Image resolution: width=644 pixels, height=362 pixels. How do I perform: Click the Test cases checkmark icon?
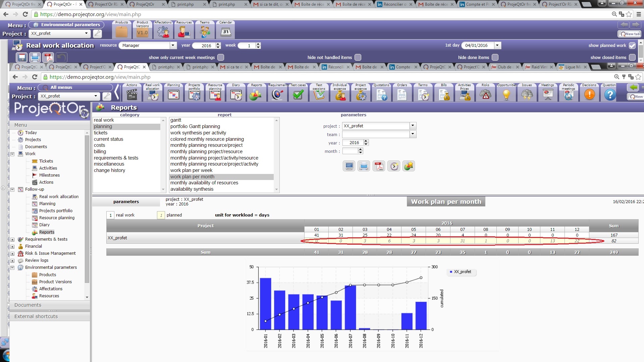tap(298, 95)
